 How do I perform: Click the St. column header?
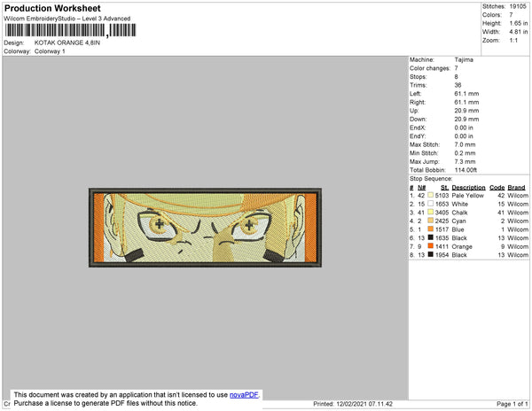click(x=444, y=188)
